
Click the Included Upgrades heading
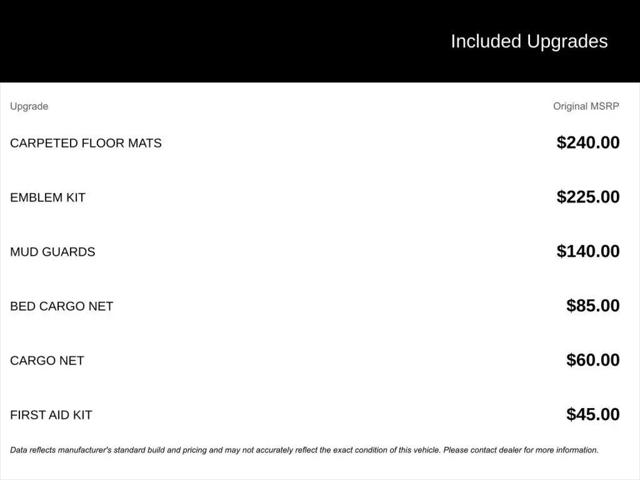[x=529, y=42]
